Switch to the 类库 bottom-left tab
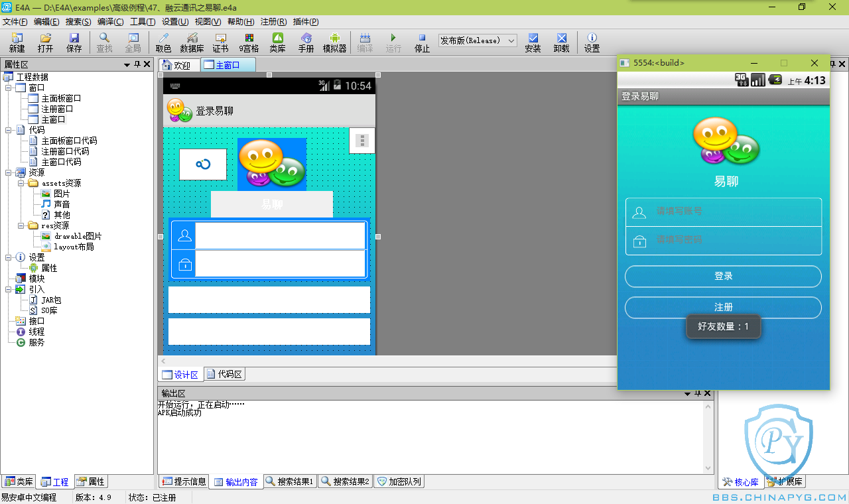The width and height of the screenshot is (849, 504). [x=19, y=482]
